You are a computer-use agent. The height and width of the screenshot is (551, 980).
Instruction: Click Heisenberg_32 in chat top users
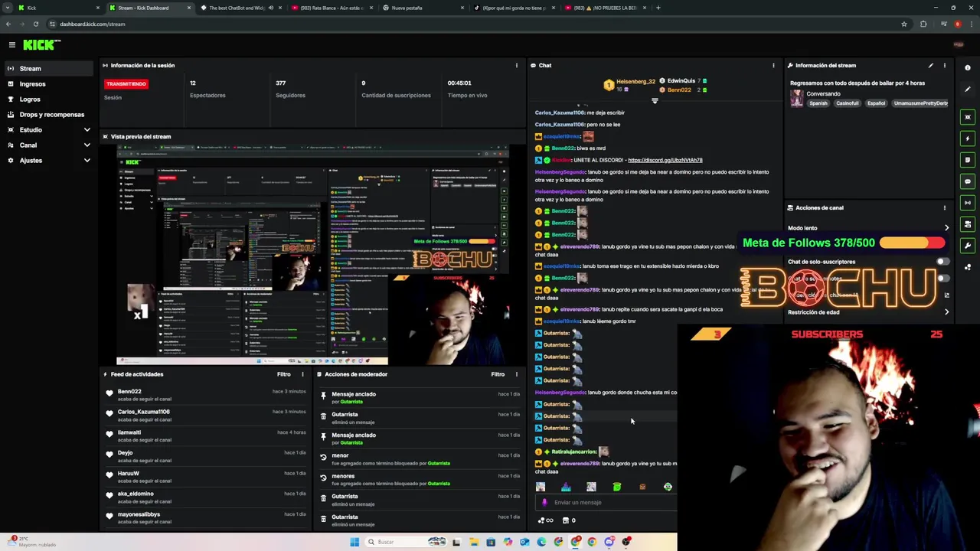pos(635,81)
